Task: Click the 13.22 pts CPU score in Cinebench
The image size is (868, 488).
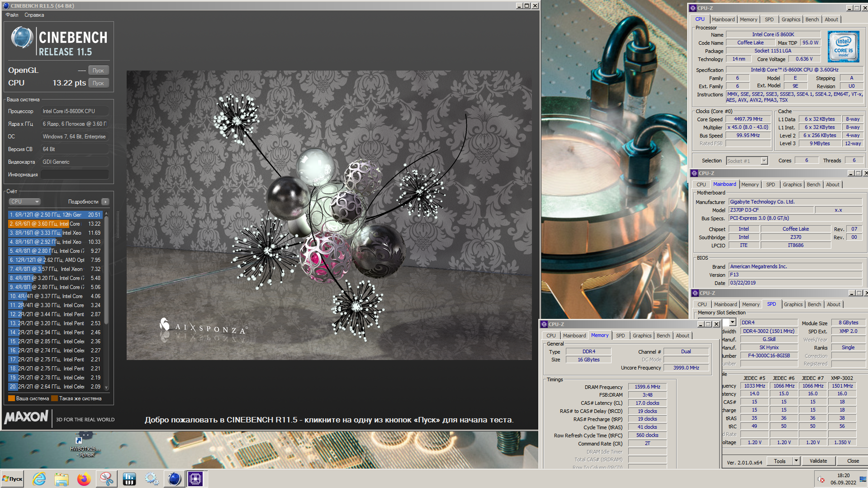Action: coord(69,83)
